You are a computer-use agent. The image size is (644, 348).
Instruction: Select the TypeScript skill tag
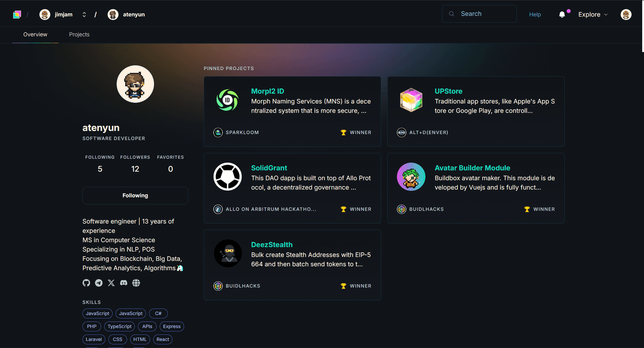(x=119, y=327)
